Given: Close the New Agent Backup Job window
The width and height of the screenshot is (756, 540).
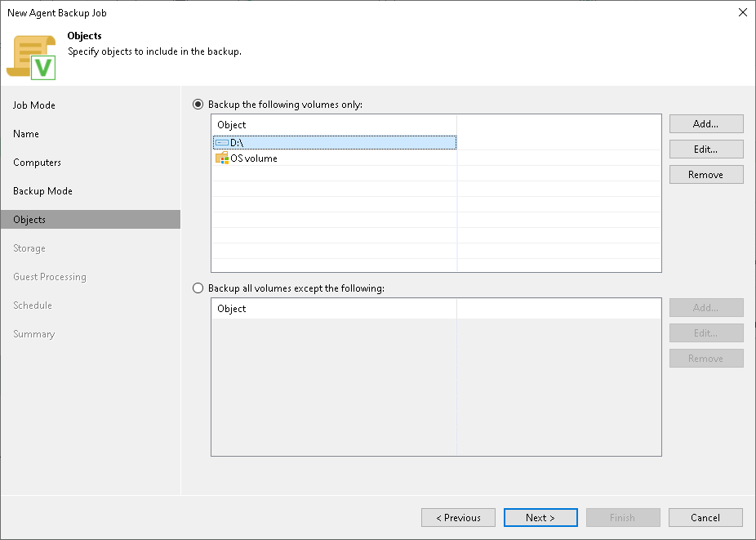Looking at the screenshot, I should click(x=742, y=12).
